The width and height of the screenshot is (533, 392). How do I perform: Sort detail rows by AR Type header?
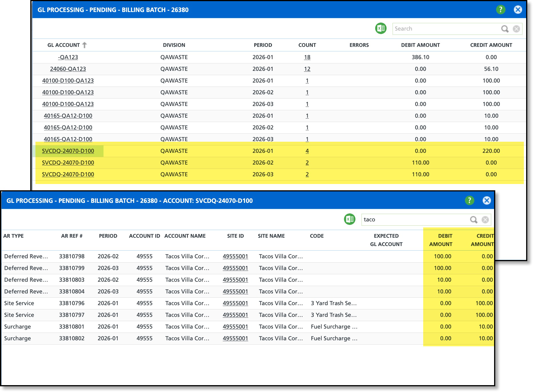click(x=13, y=236)
